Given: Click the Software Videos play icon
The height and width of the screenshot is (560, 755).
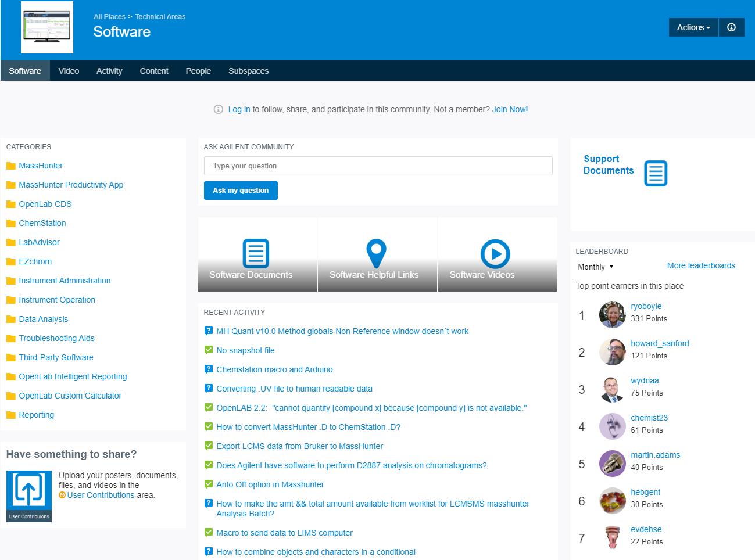Looking at the screenshot, I should [495, 254].
